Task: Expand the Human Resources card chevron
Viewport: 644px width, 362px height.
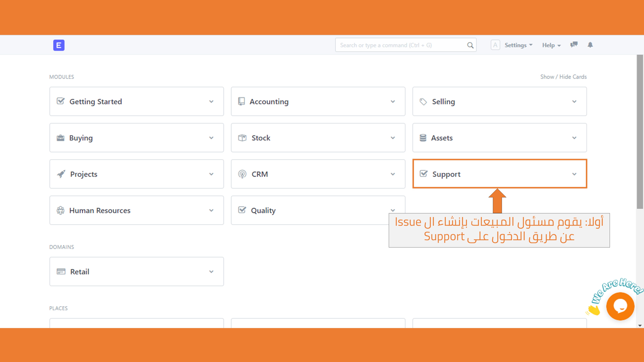Action: tap(211, 210)
